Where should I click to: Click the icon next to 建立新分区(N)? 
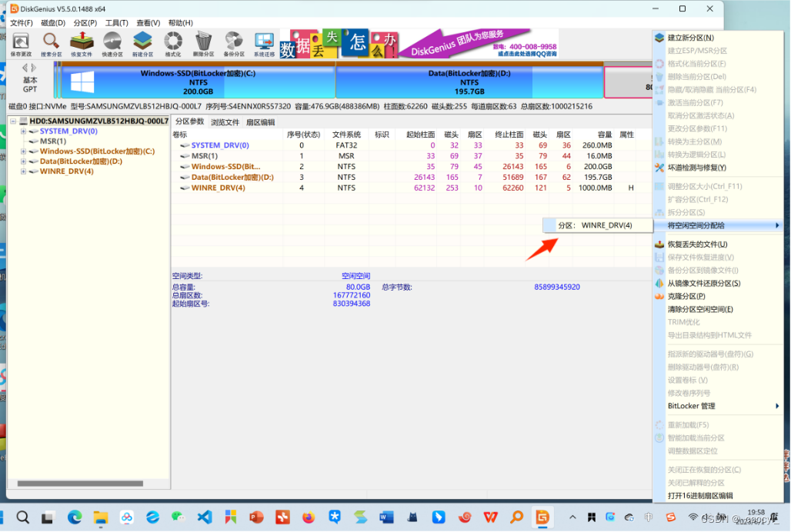pyautogui.click(x=659, y=38)
